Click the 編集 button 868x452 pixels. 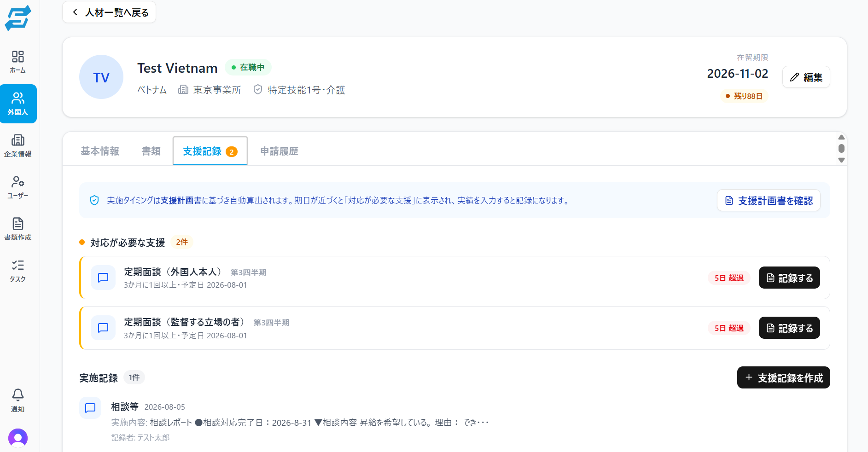pos(806,77)
